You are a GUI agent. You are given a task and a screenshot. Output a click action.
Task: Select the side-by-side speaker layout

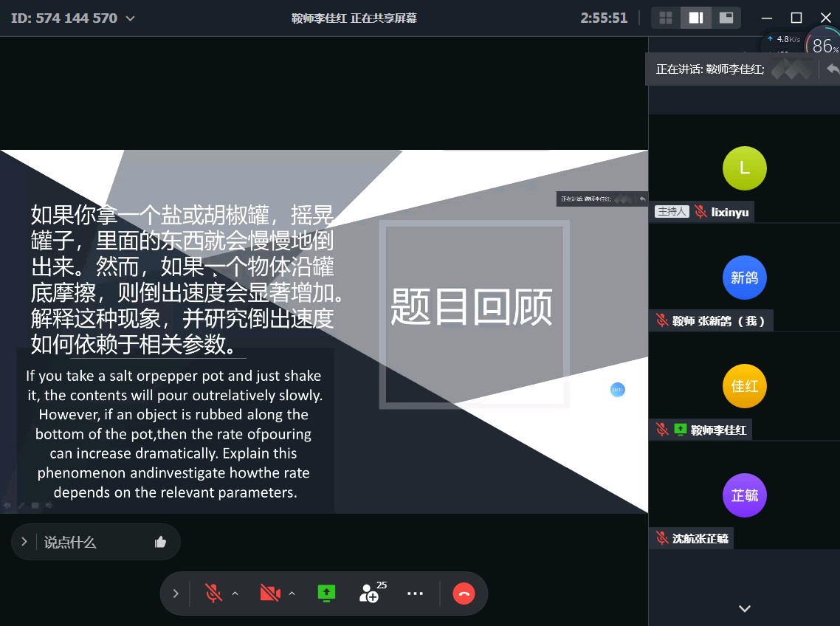[695, 18]
